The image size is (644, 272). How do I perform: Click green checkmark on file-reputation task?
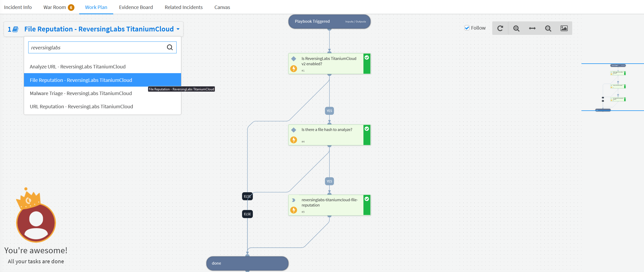click(367, 199)
